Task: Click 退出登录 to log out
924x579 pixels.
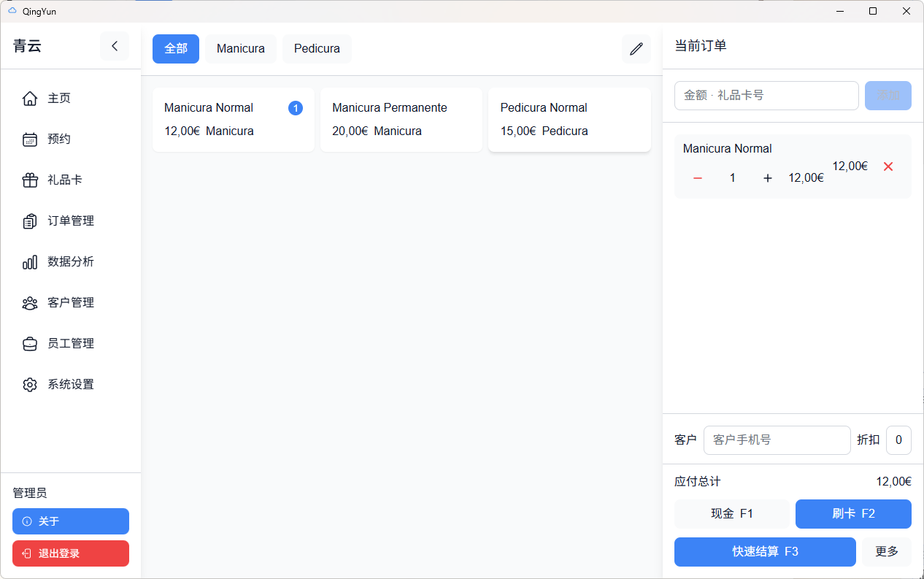Action: (71, 553)
